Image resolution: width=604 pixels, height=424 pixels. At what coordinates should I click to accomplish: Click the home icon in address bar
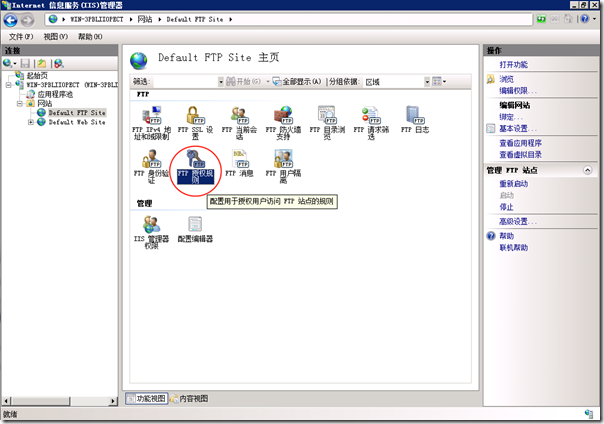(x=568, y=19)
